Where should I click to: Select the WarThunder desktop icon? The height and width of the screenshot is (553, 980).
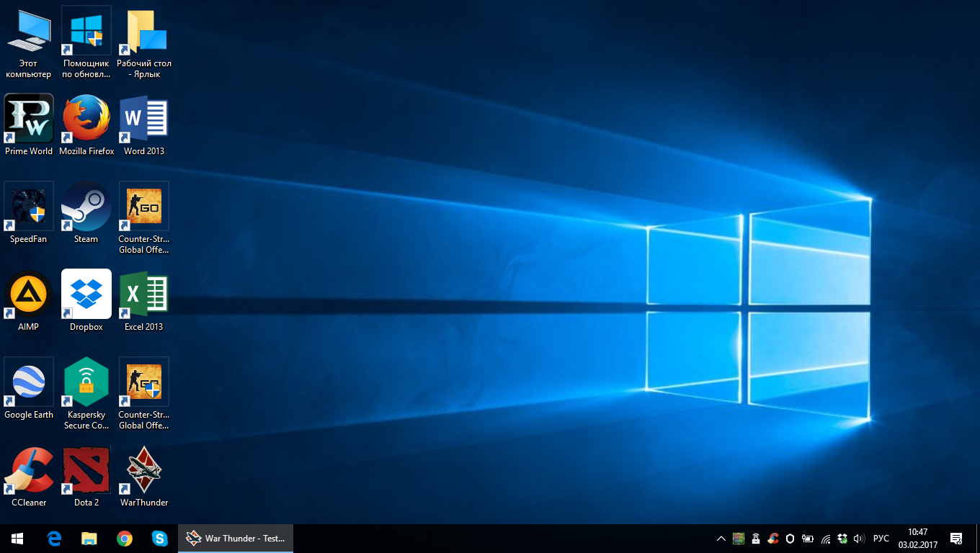tap(144, 470)
